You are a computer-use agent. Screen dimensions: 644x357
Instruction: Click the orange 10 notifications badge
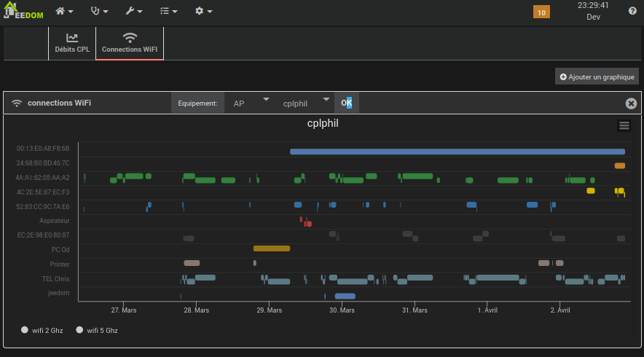coord(541,12)
